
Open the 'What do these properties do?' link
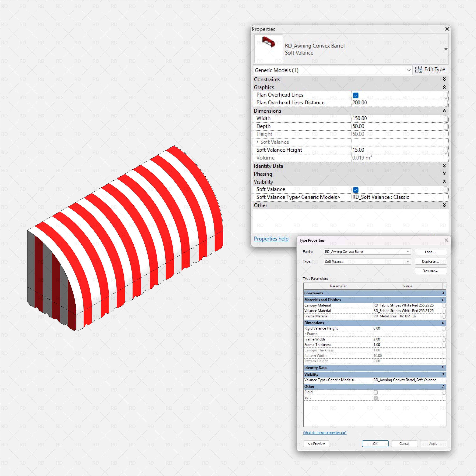click(x=324, y=433)
